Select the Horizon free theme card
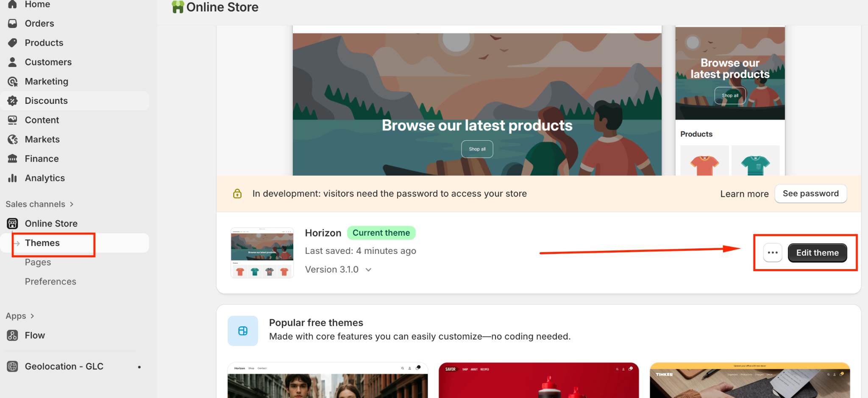Screen dimensions: 868x398 (328, 380)
